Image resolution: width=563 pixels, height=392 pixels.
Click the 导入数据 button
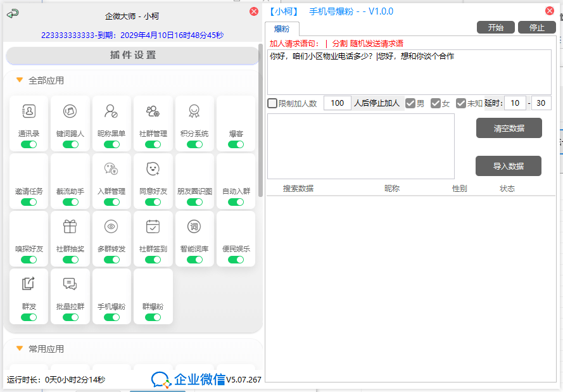click(509, 166)
